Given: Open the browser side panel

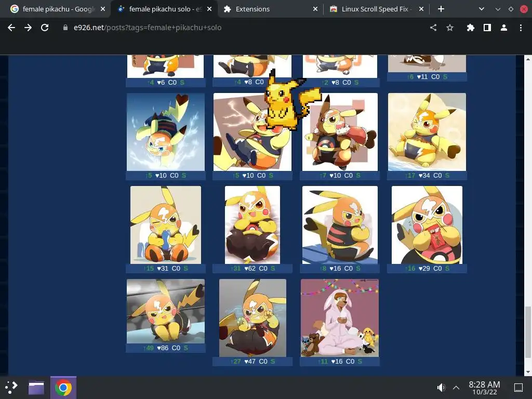Looking at the screenshot, I should pyautogui.click(x=487, y=28).
